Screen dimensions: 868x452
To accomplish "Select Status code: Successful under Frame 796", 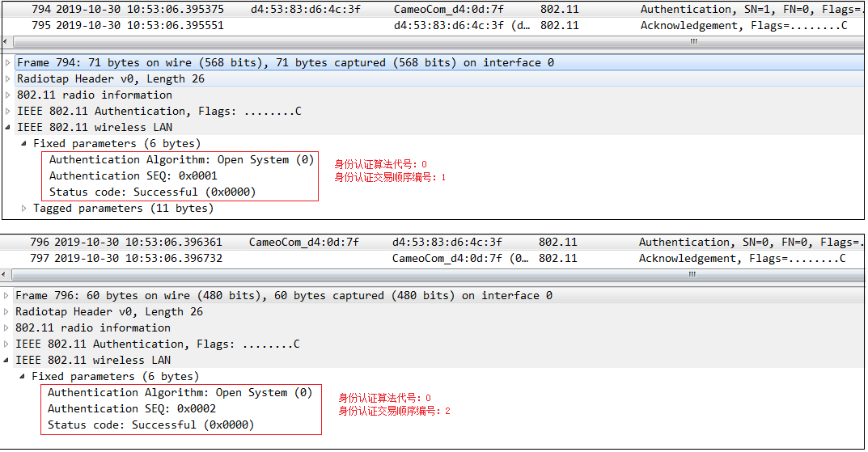I will (151, 425).
